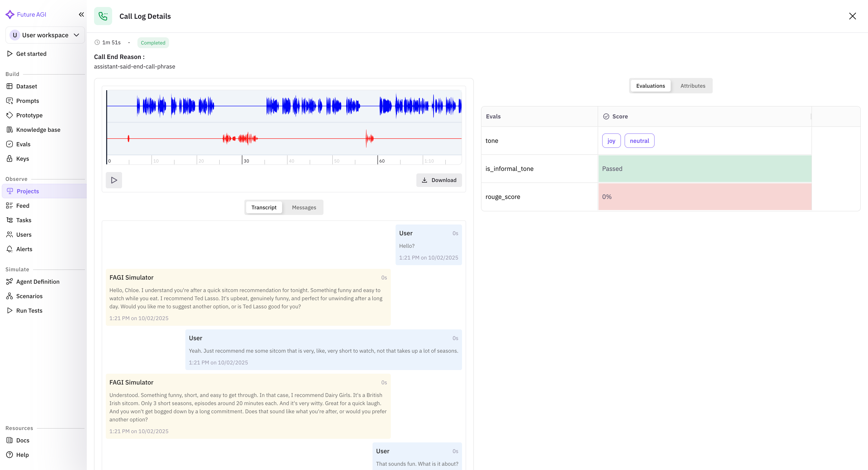Click the blue waveform track
This screenshot has width=868, height=470.
pyautogui.click(x=284, y=106)
